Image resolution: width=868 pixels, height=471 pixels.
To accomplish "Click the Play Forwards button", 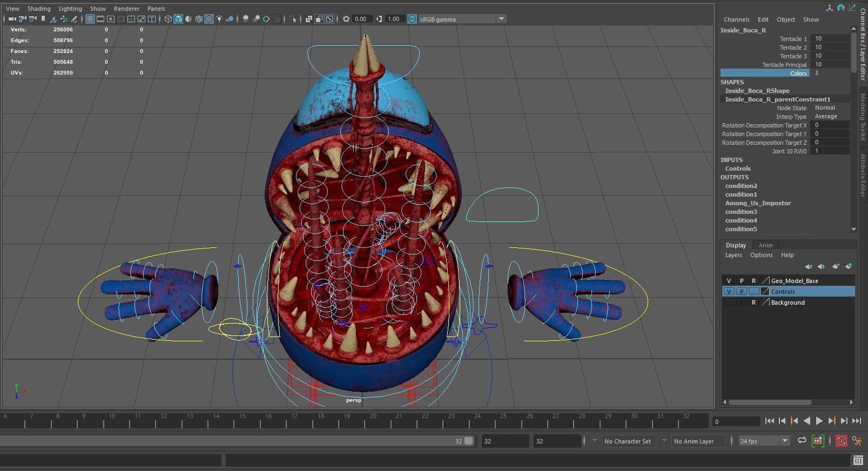I will (x=819, y=421).
